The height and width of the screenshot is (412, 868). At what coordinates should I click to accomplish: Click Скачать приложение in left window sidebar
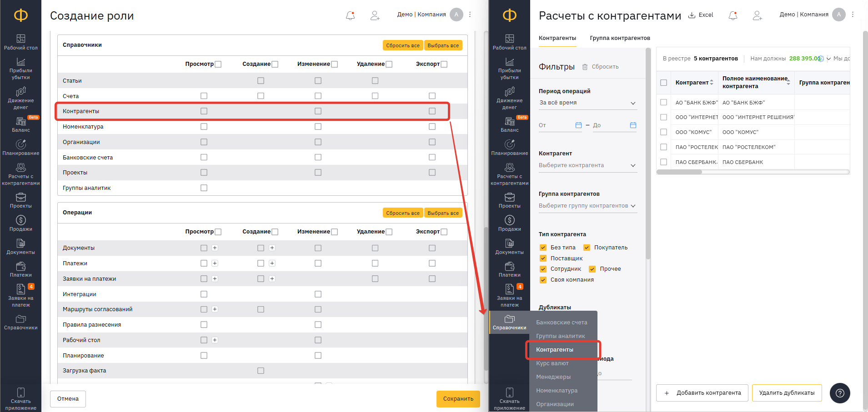click(x=21, y=399)
